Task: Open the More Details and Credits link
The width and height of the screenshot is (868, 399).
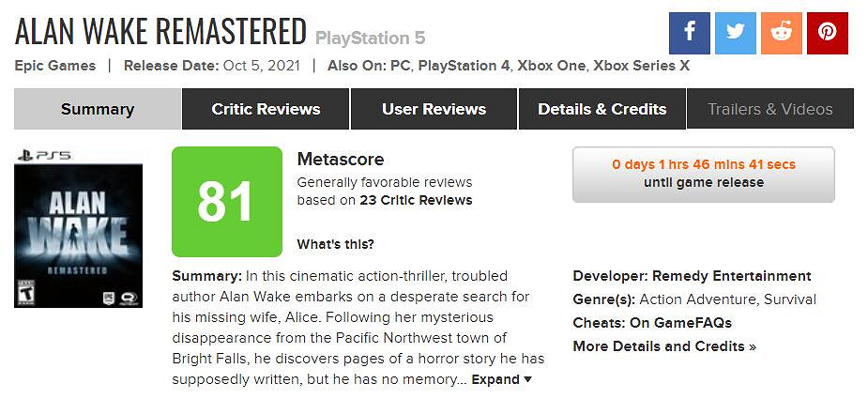Action: click(x=664, y=346)
